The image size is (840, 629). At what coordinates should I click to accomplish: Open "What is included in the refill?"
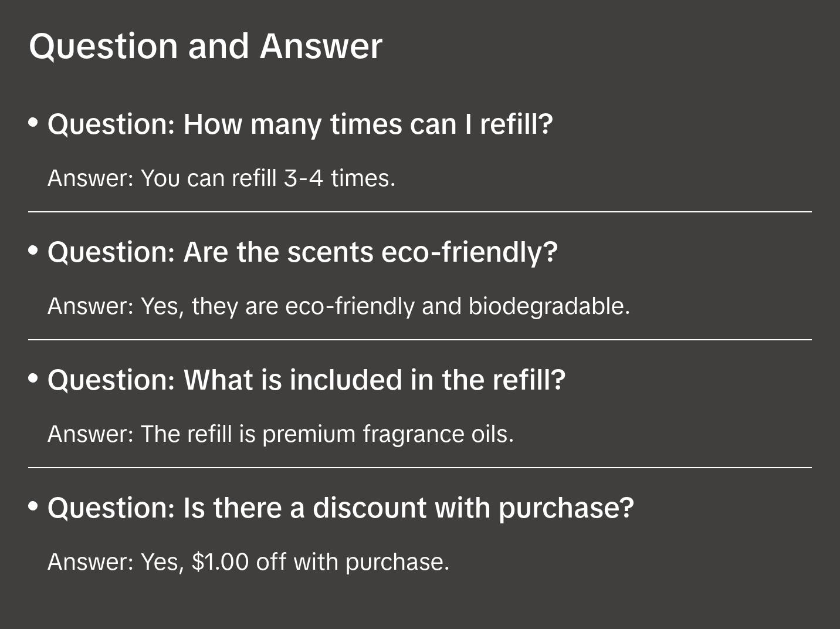click(x=306, y=380)
